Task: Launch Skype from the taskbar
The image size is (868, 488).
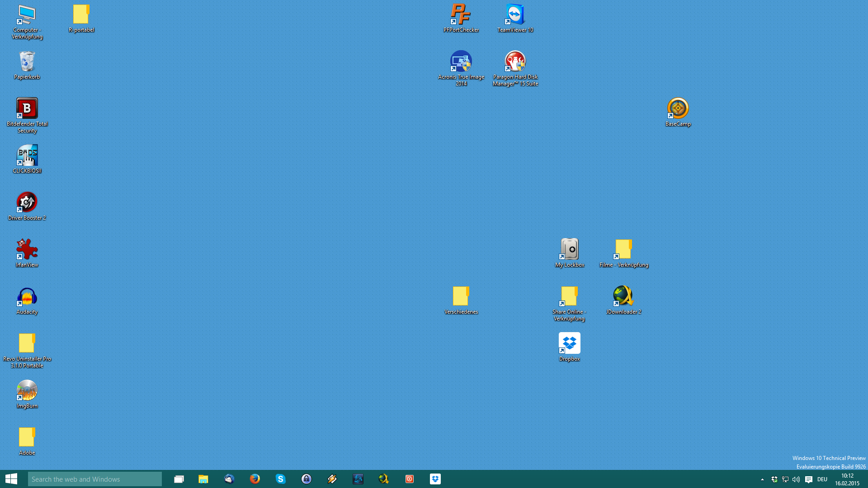Action: pos(281,479)
